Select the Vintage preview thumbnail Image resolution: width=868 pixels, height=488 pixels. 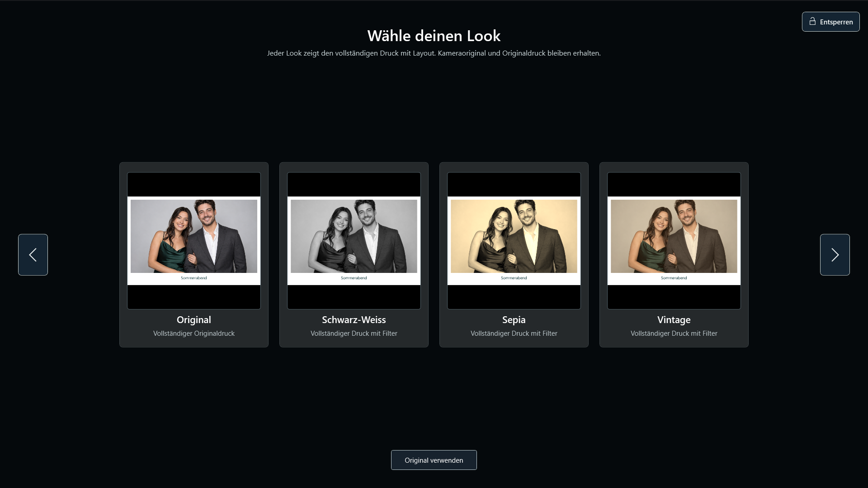[x=674, y=241]
